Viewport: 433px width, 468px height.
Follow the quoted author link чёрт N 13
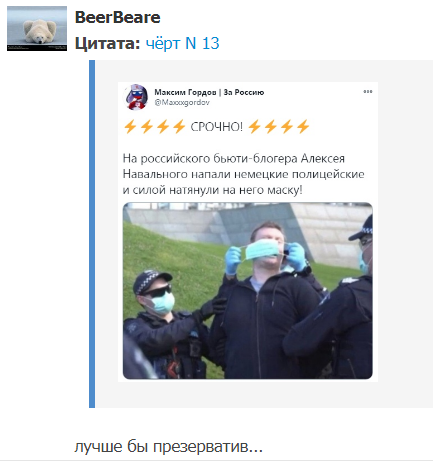click(182, 43)
